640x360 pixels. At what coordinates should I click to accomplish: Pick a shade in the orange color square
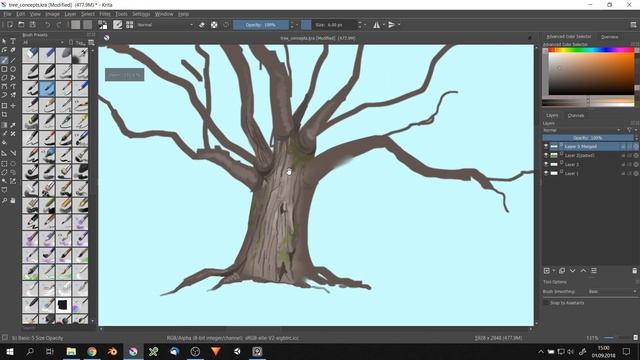tap(591, 74)
